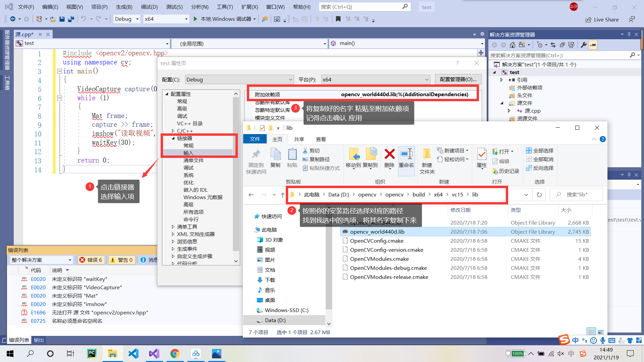
Task: Expand the C/C++ property node
Action: click(x=173, y=131)
